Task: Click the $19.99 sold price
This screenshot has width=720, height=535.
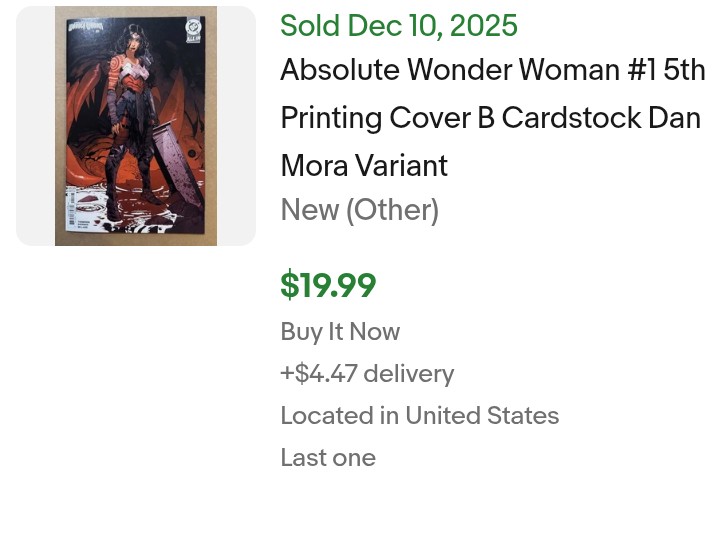Action: [x=328, y=286]
